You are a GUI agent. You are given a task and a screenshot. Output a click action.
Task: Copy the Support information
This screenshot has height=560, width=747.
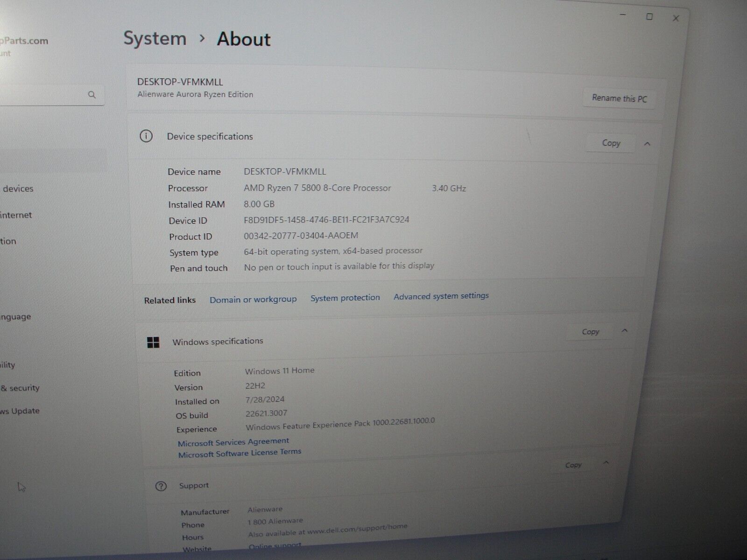pyautogui.click(x=573, y=465)
